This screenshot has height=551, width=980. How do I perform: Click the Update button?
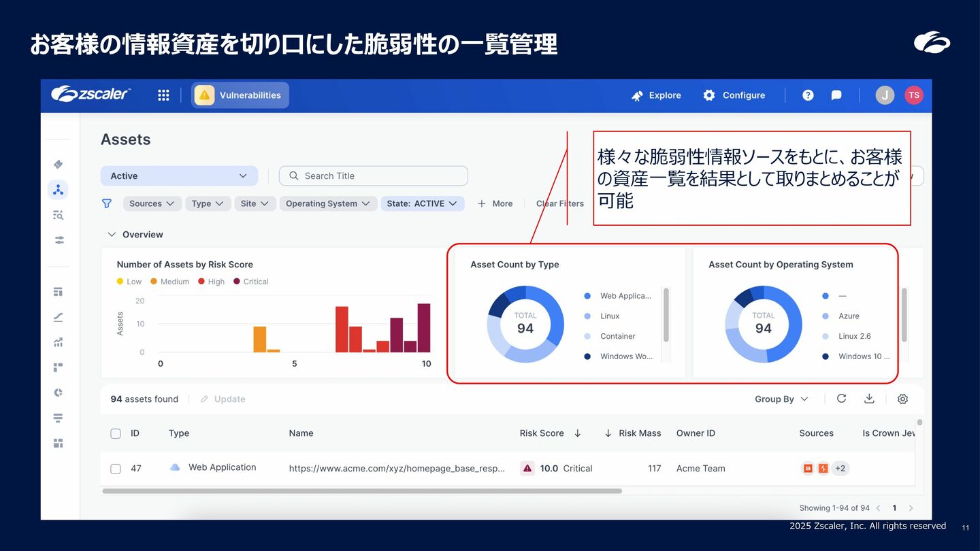pos(223,399)
